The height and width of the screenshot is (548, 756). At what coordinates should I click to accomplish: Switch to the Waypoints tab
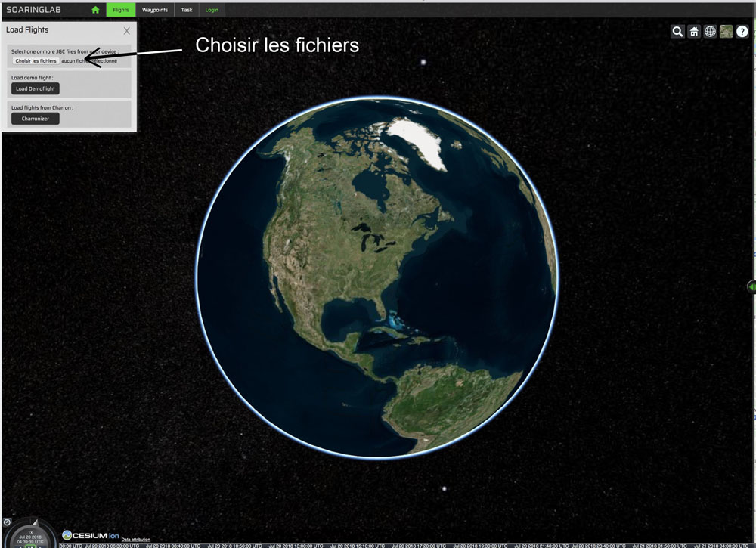tap(155, 10)
